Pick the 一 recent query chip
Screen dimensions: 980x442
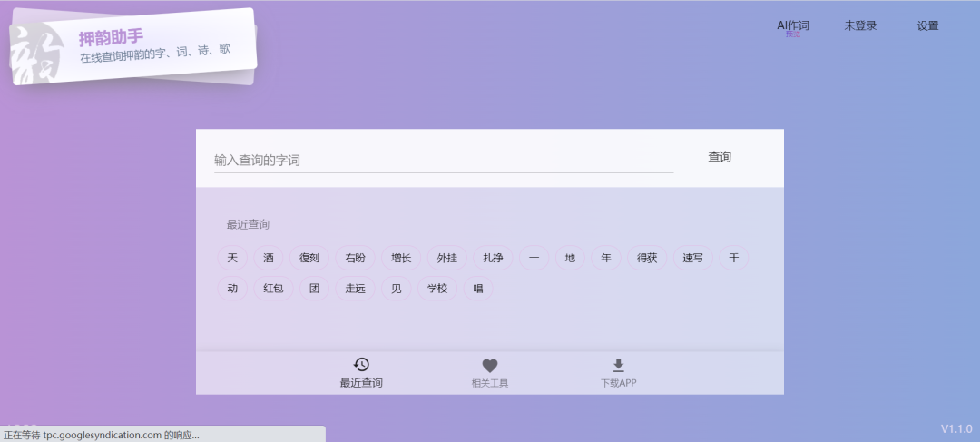point(534,258)
